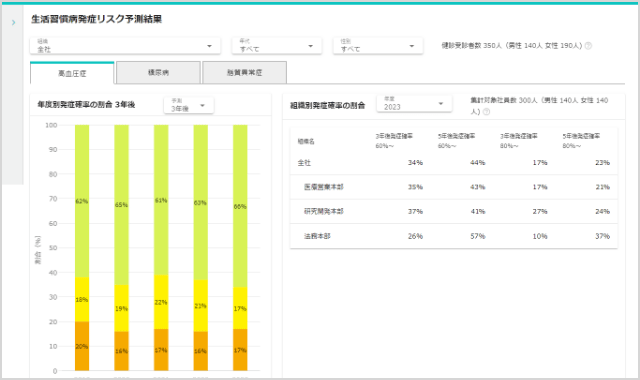Click the 23% cell in 全社 row
This screenshot has width=640, height=380.
click(x=602, y=162)
